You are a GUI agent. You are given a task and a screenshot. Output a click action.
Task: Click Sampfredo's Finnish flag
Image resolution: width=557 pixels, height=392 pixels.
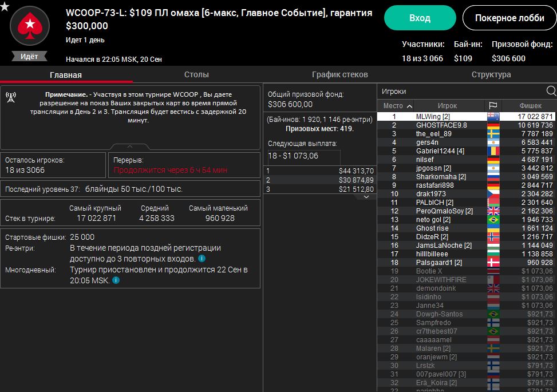pos(493,322)
